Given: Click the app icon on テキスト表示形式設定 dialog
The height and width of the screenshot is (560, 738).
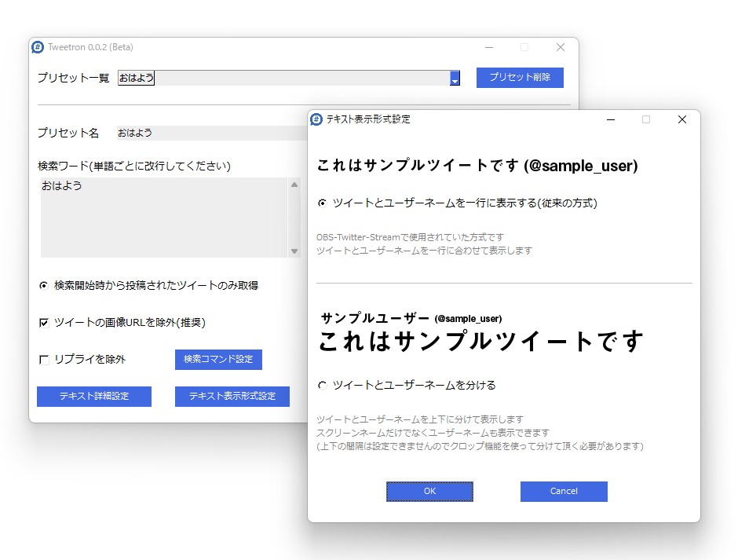Looking at the screenshot, I should click(x=316, y=119).
